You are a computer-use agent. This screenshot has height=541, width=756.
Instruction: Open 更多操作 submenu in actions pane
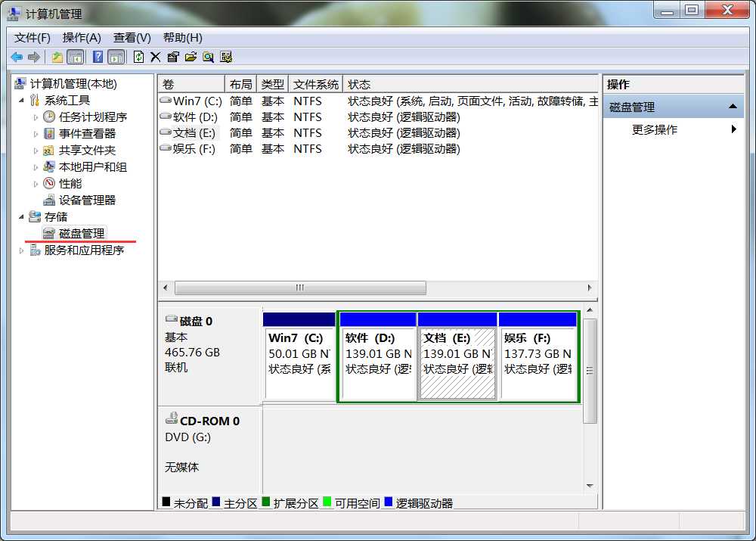674,129
